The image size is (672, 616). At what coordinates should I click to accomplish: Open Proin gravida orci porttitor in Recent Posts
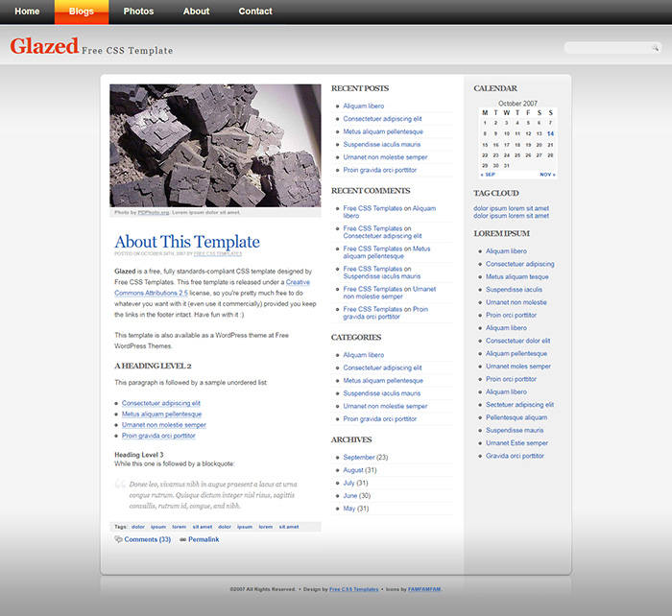coord(380,170)
